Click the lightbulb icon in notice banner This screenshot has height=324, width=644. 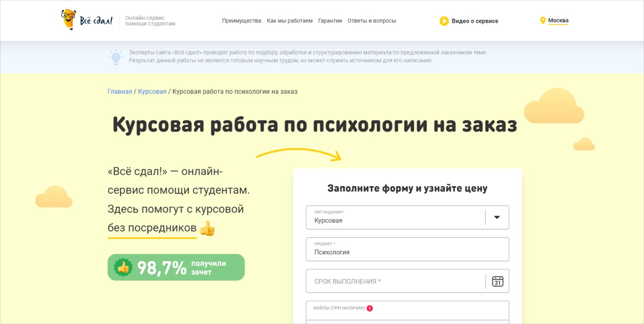pyautogui.click(x=115, y=57)
